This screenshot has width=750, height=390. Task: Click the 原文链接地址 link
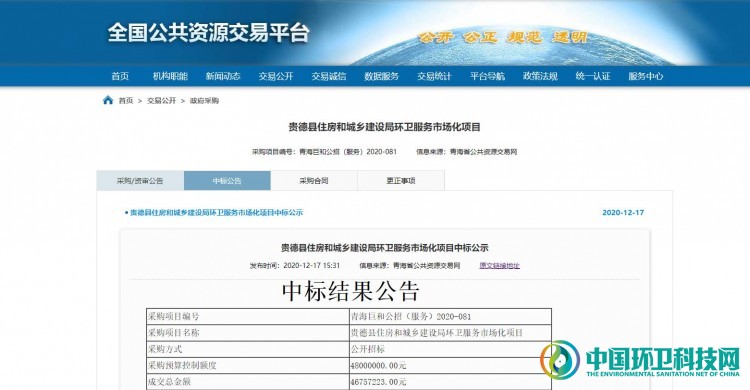(x=499, y=266)
